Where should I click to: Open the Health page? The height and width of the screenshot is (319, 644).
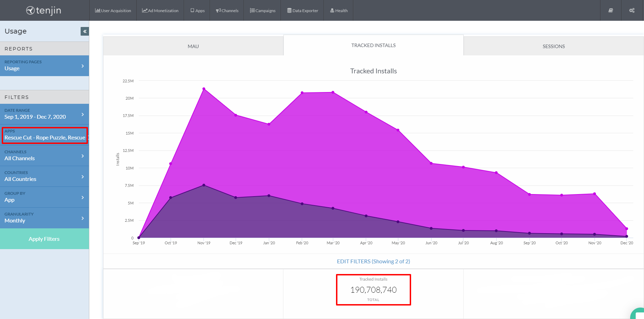click(x=339, y=11)
